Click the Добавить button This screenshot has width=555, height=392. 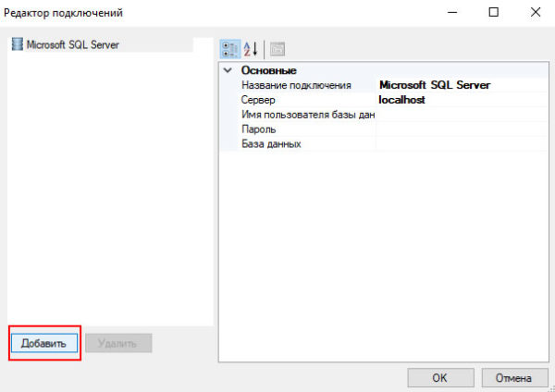[44, 343]
